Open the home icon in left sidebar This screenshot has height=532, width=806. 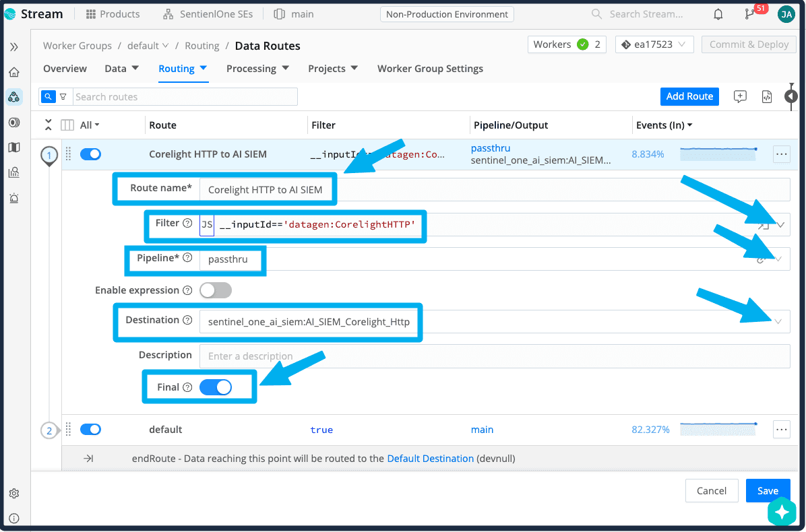pyautogui.click(x=14, y=72)
